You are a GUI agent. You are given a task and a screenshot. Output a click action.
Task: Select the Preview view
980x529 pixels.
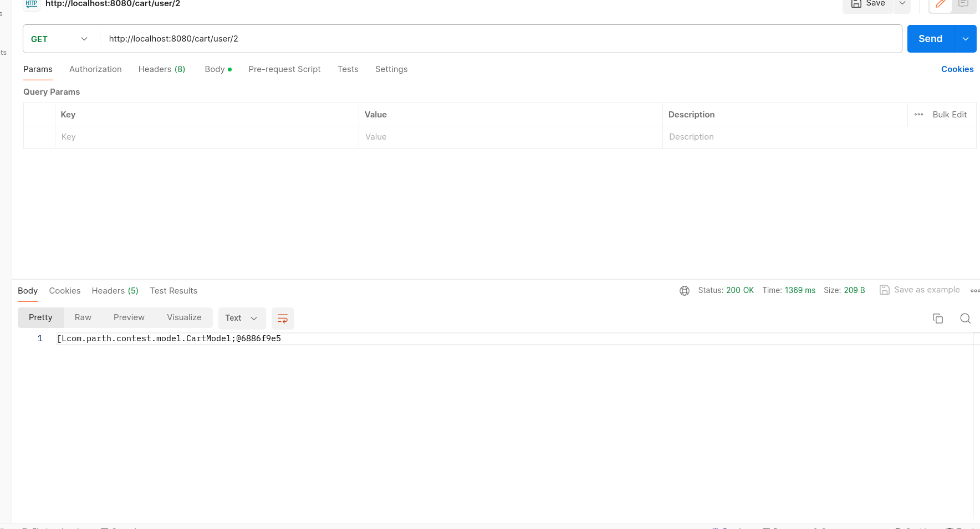[129, 317]
